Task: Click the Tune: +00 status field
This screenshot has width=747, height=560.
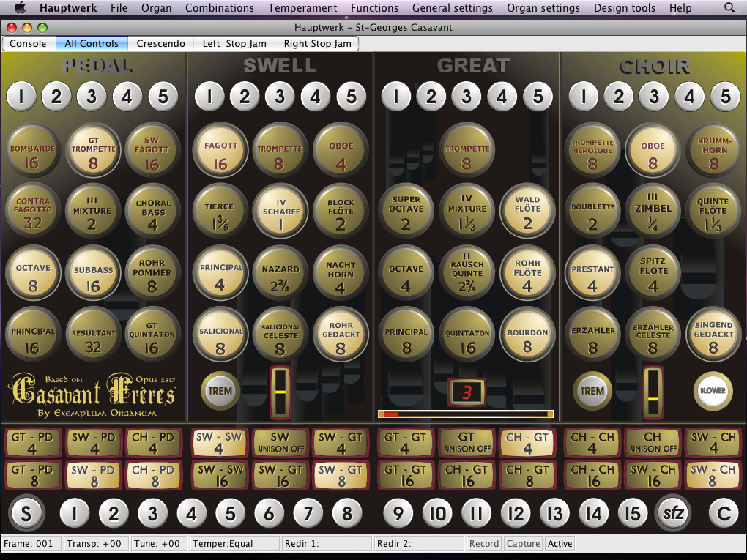Action: (x=157, y=543)
